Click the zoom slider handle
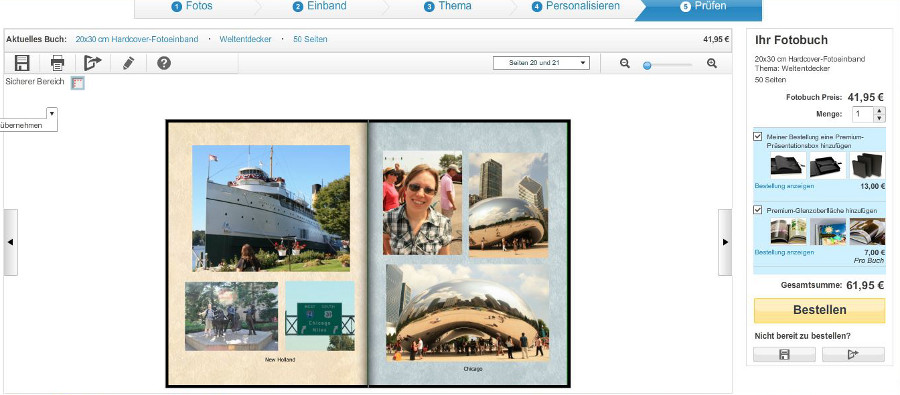This screenshot has height=395, width=900. pyautogui.click(x=647, y=65)
